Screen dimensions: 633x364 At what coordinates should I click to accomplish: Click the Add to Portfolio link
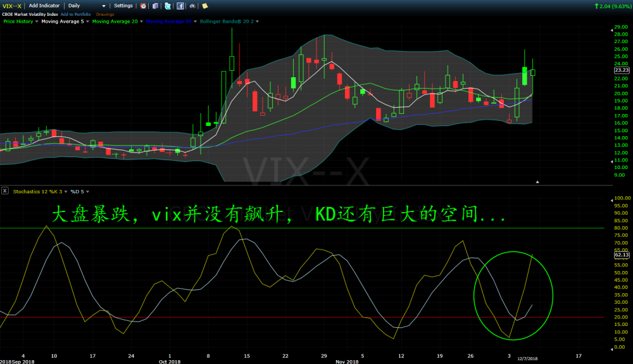pyautogui.click(x=75, y=14)
